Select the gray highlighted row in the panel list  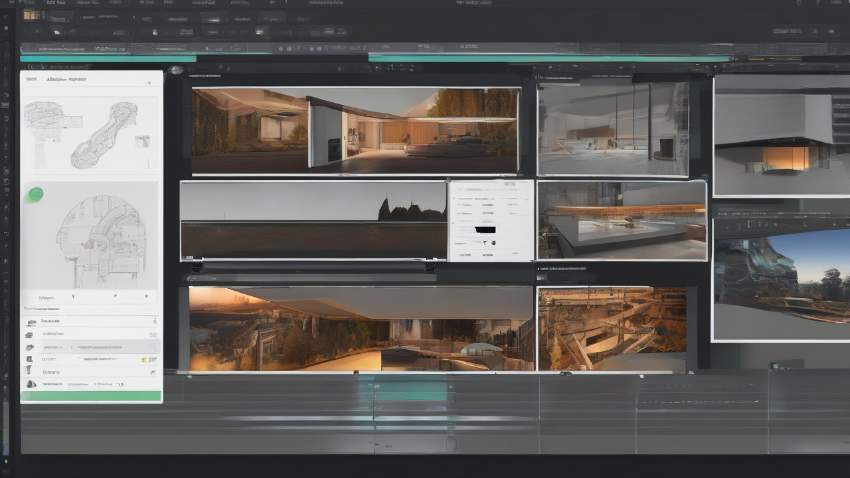(x=91, y=347)
